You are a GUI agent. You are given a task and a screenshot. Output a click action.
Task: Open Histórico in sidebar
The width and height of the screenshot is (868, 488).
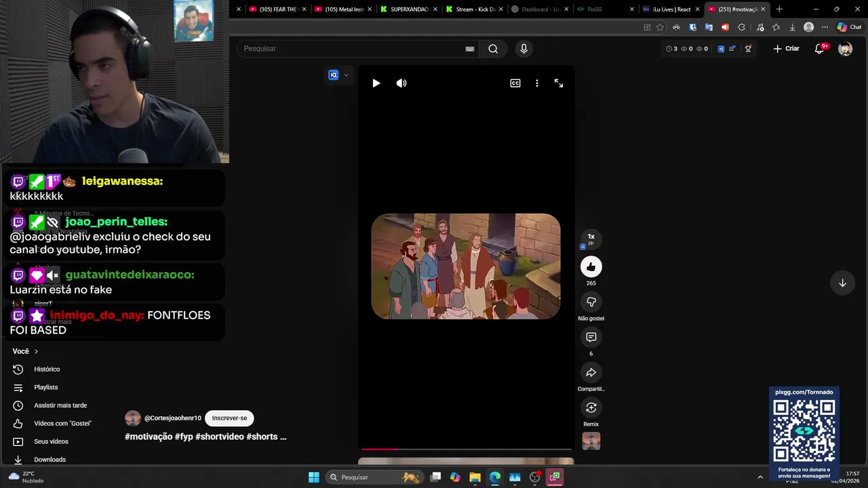[47, 369]
